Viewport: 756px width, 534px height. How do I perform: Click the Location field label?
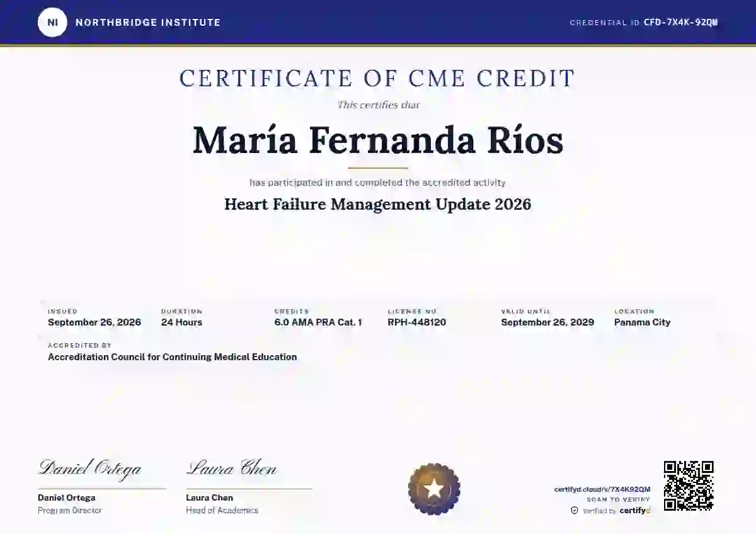click(634, 311)
